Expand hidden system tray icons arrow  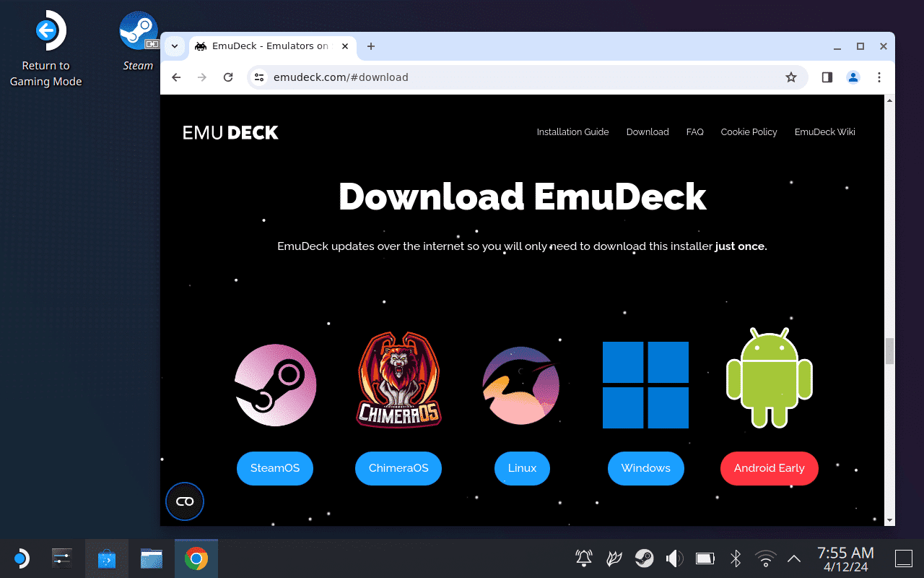(x=794, y=558)
